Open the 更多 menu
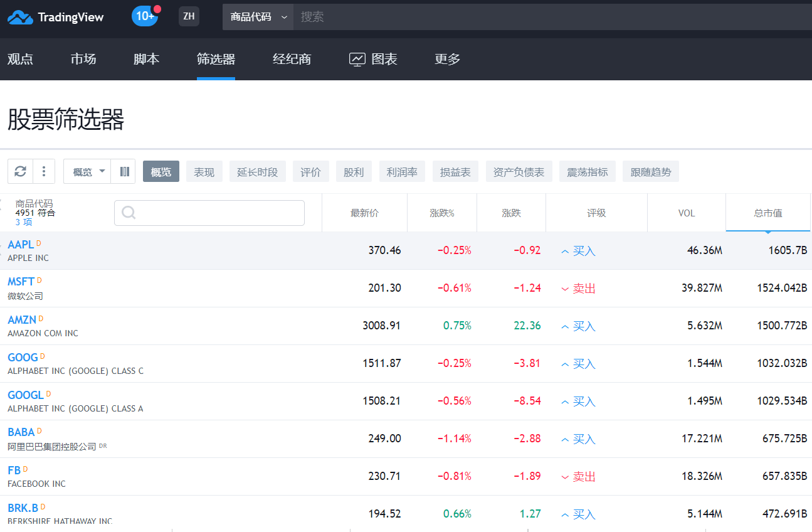Screen dimensions: 812x532 [x=448, y=59]
